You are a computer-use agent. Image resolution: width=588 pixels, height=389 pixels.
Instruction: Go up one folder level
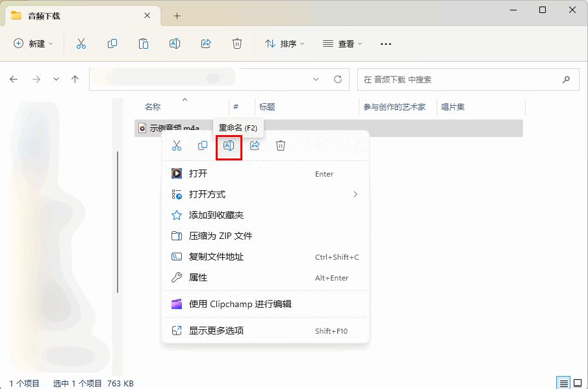pos(75,79)
